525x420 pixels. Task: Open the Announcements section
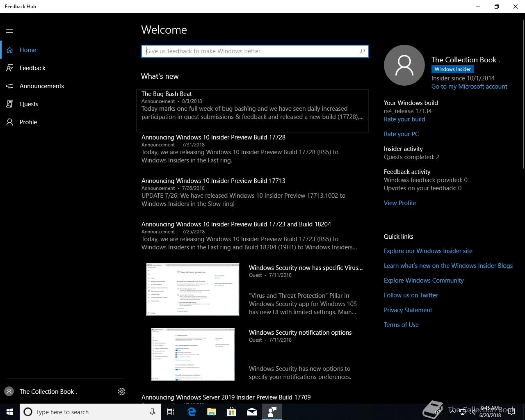tap(42, 86)
